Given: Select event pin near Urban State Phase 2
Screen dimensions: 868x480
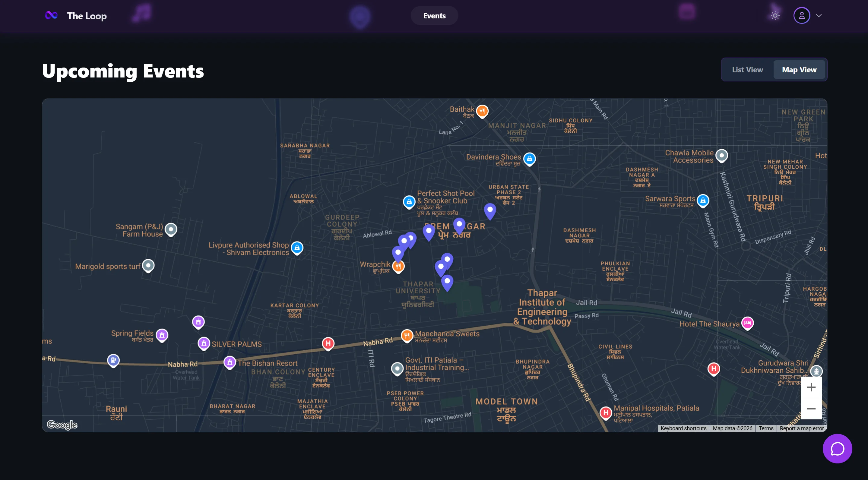Looking at the screenshot, I should pyautogui.click(x=490, y=212).
